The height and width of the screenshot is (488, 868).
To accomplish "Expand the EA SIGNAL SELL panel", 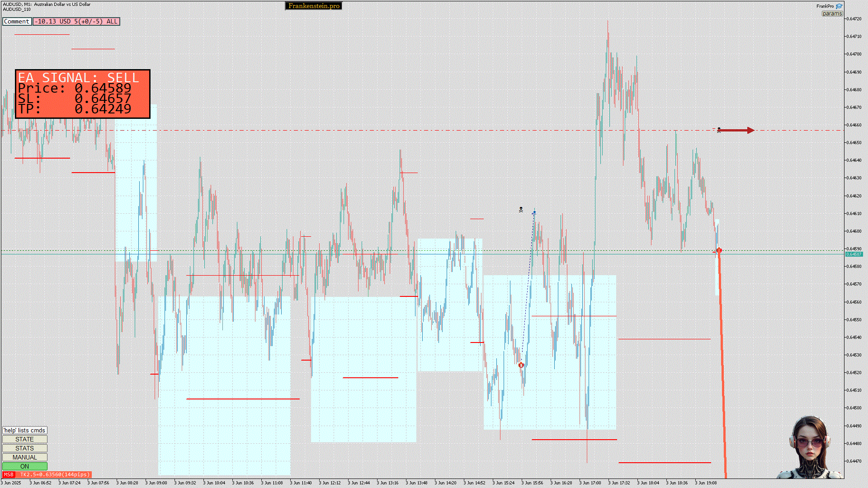I will (x=82, y=94).
